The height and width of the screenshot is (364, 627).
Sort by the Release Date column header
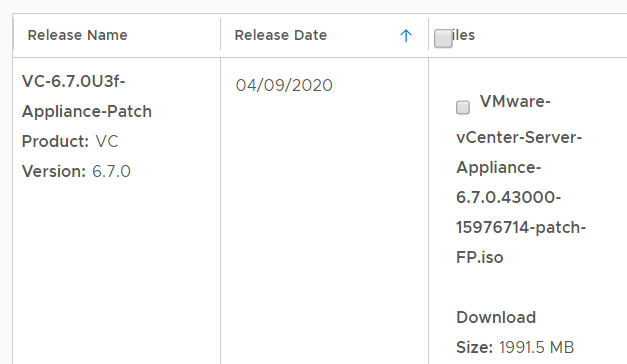tap(281, 35)
